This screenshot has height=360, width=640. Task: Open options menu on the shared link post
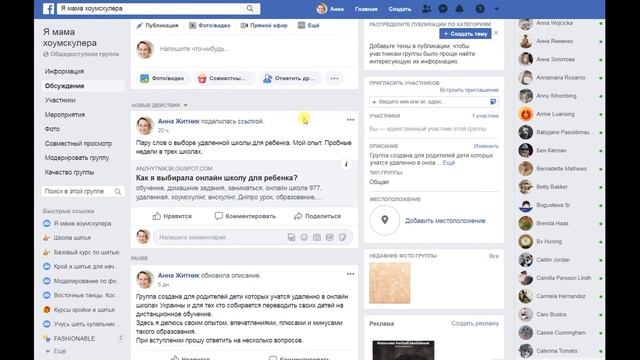click(x=350, y=120)
